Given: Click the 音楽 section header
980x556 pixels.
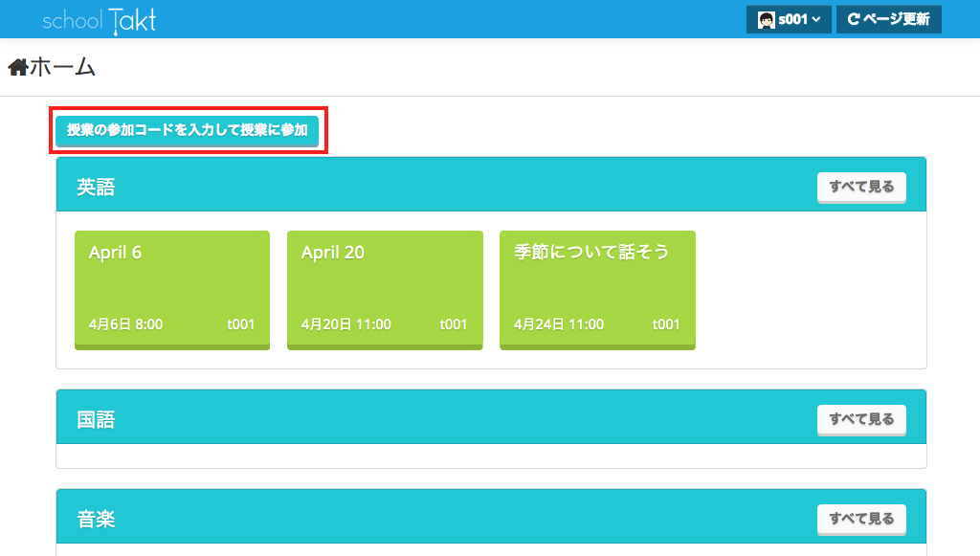Looking at the screenshot, I should (x=491, y=517).
